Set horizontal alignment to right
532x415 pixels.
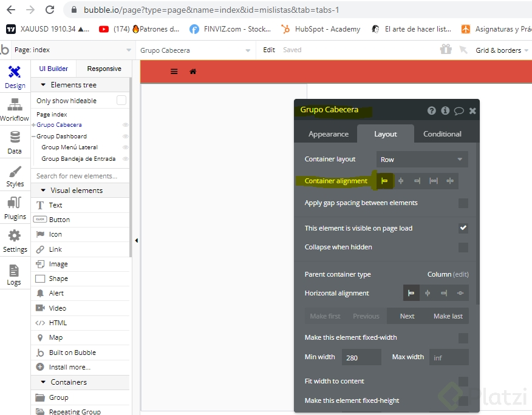pyautogui.click(x=444, y=293)
